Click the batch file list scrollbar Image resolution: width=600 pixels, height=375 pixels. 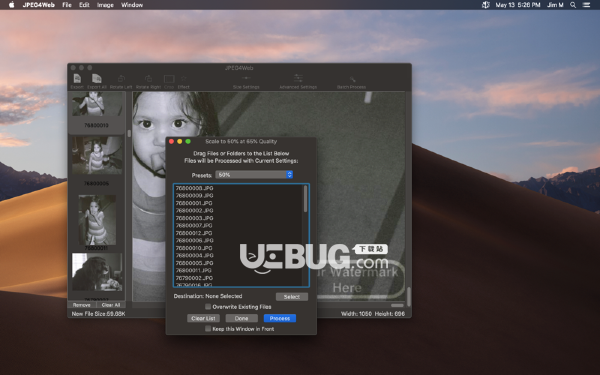click(x=305, y=199)
